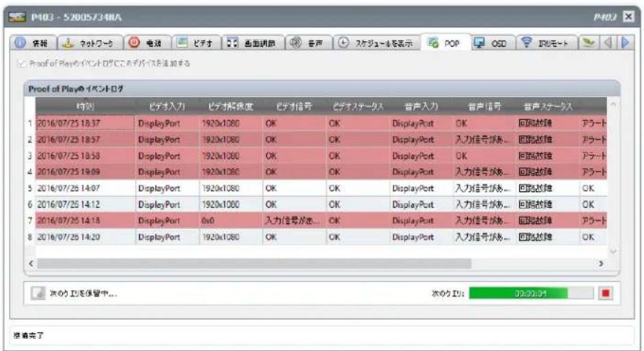Click timestamp 2016/07/25 18:57
This screenshot has height=351, width=644.
[x=69, y=140]
